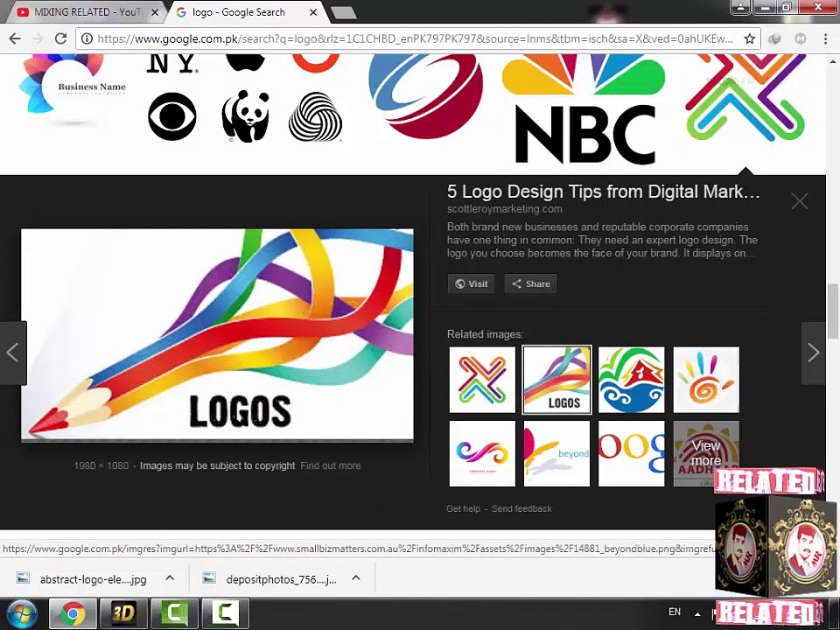Open the Chrome three-dot menu

[x=825, y=38]
